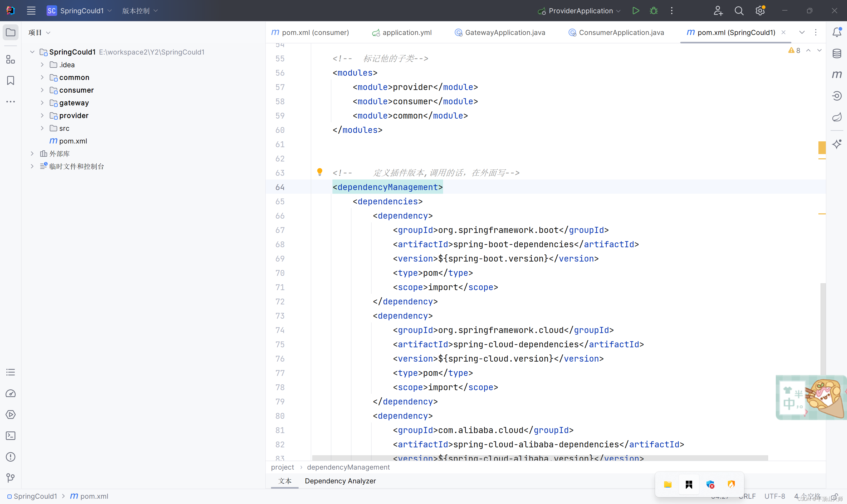Click the Debug bug icon
This screenshot has width=847, height=504.
(654, 11)
